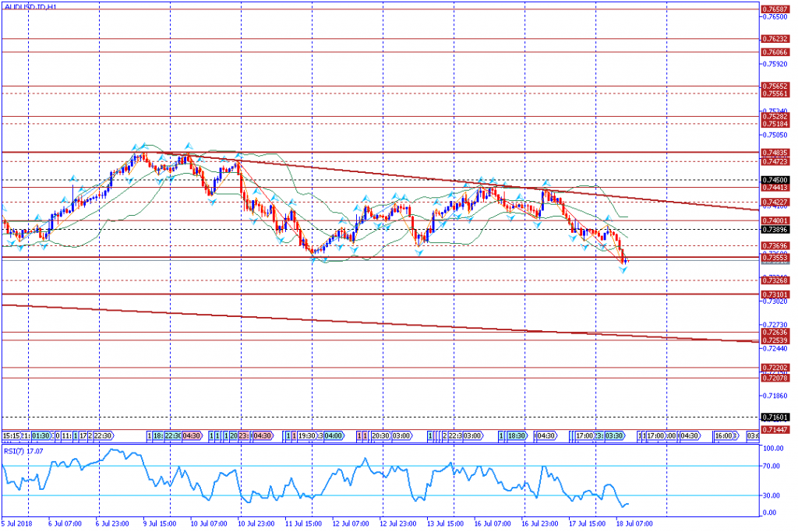
Task: Select the 0.75184 price level label
Action: coord(775,124)
